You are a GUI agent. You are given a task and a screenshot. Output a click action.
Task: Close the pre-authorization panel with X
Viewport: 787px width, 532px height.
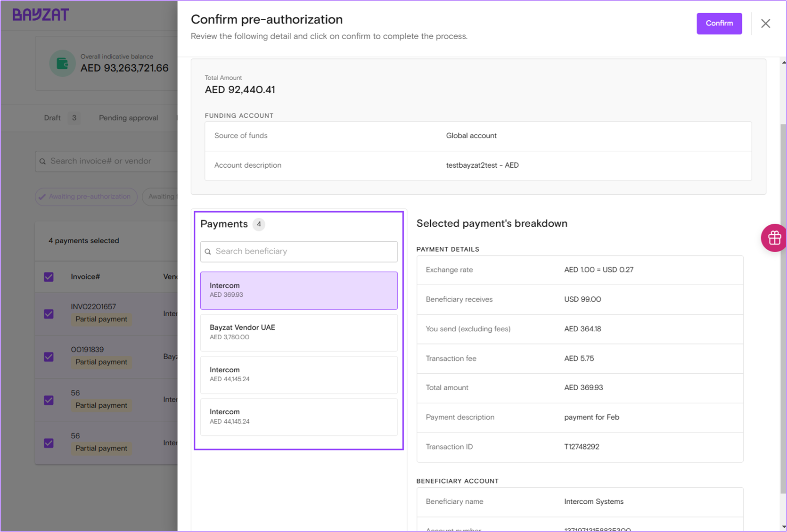coord(765,24)
